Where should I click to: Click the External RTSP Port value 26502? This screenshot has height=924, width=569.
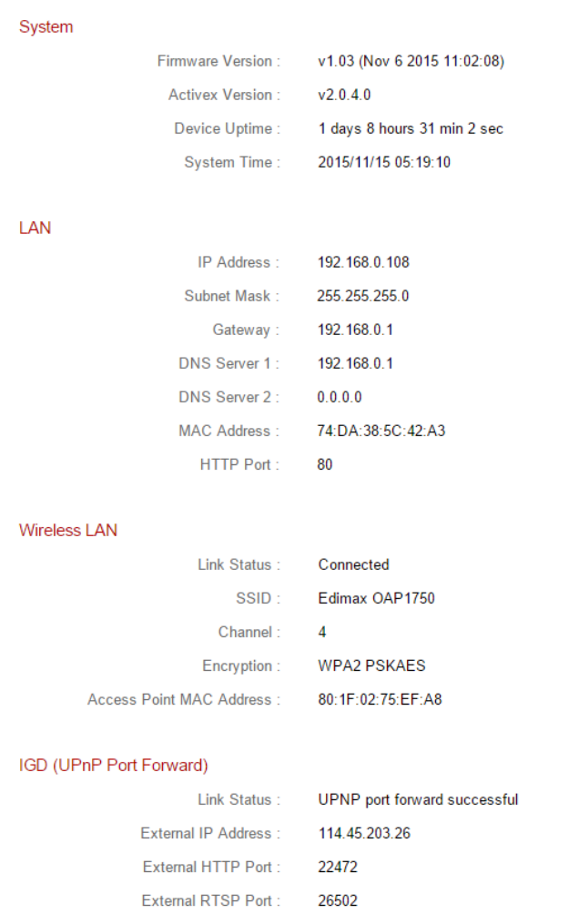point(338,901)
